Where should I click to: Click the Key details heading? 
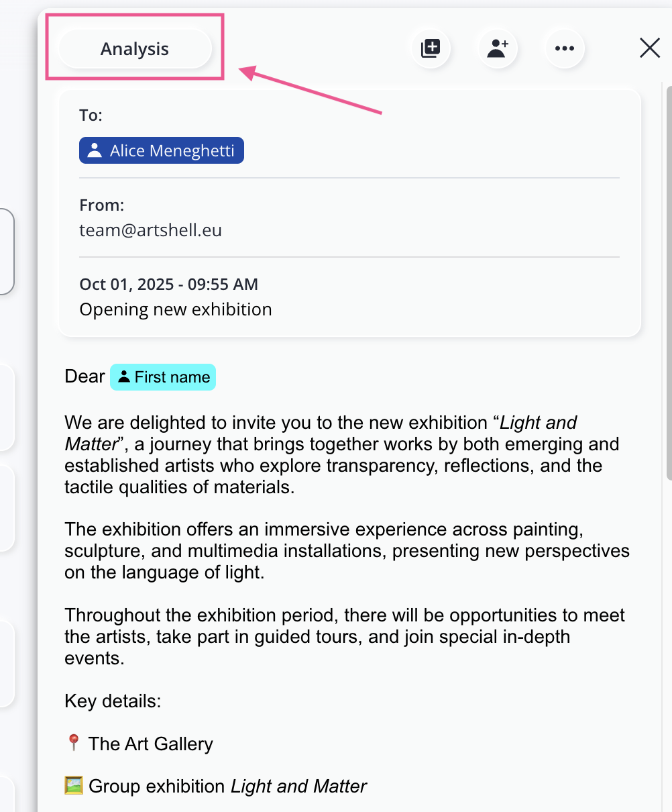[113, 701]
